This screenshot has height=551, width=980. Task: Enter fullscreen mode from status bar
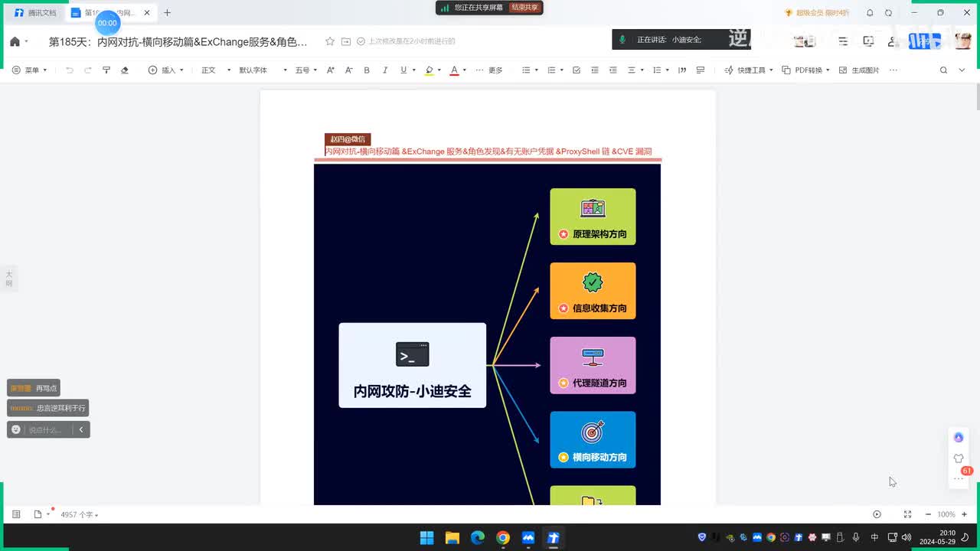(907, 514)
